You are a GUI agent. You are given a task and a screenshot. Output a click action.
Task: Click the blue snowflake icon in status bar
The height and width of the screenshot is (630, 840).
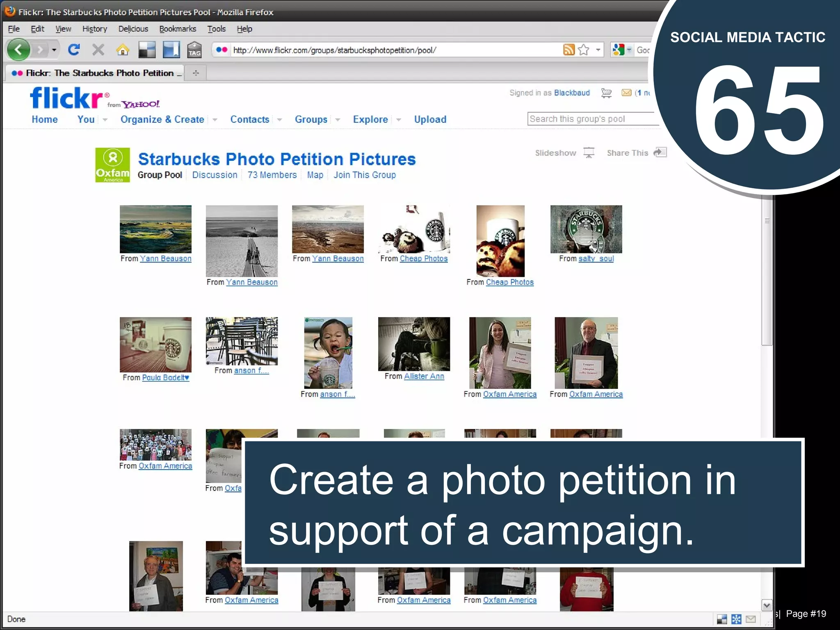point(736,619)
